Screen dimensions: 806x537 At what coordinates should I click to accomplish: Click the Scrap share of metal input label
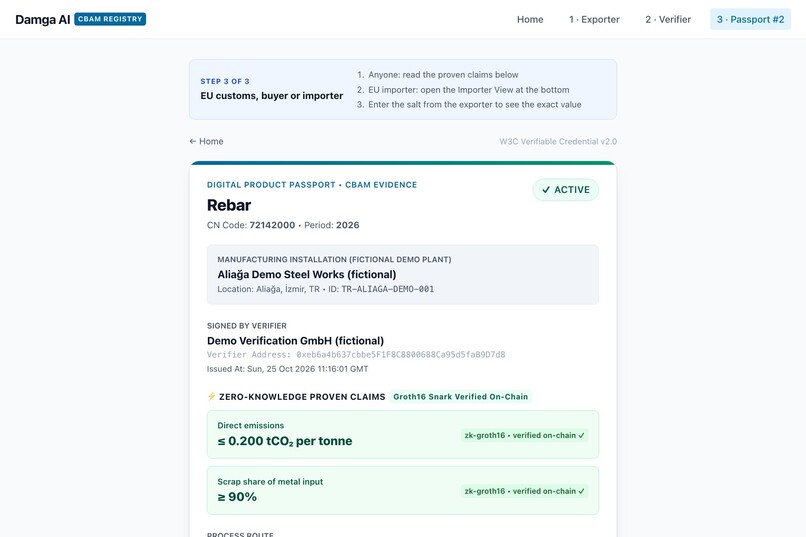pos(270,482)
